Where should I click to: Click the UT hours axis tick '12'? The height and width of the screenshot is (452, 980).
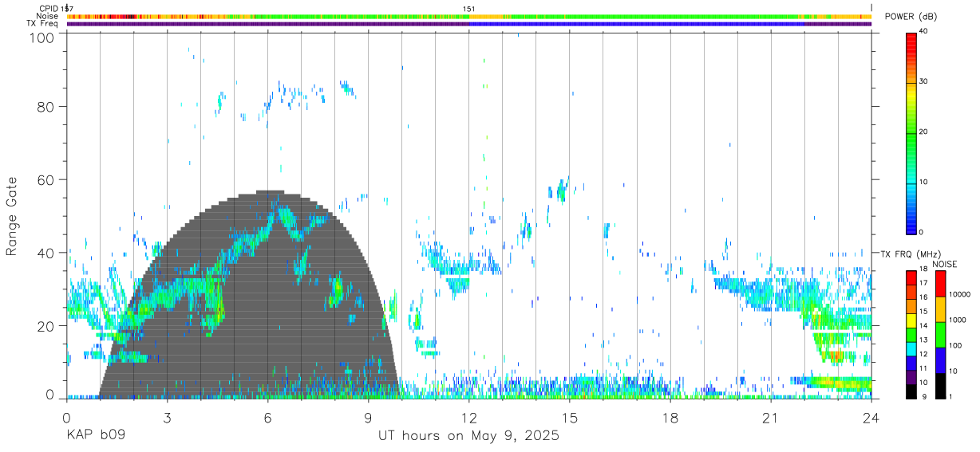click(x=469, y=418)
